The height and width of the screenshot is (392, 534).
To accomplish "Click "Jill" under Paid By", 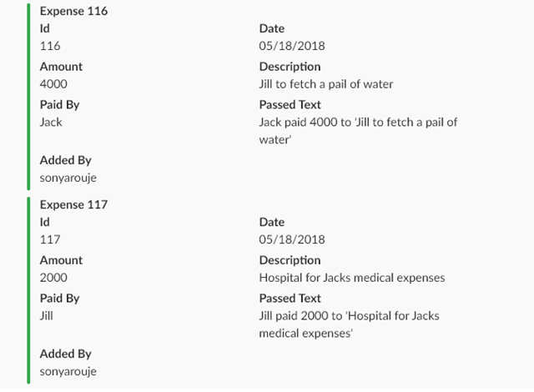I will click(47, 316).
